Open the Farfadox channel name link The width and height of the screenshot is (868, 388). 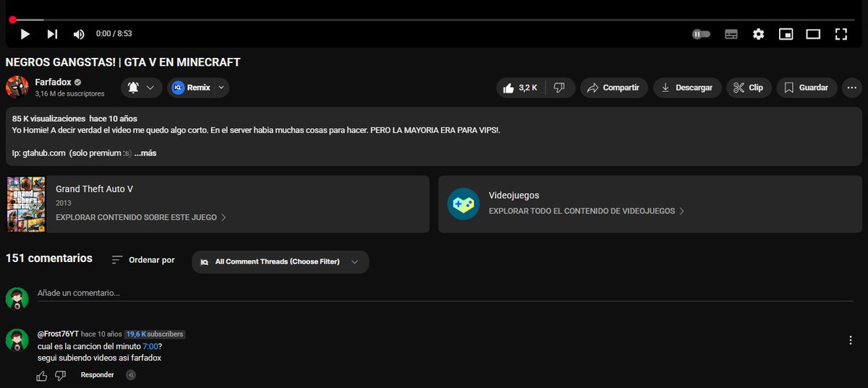(x=52, y=82)
